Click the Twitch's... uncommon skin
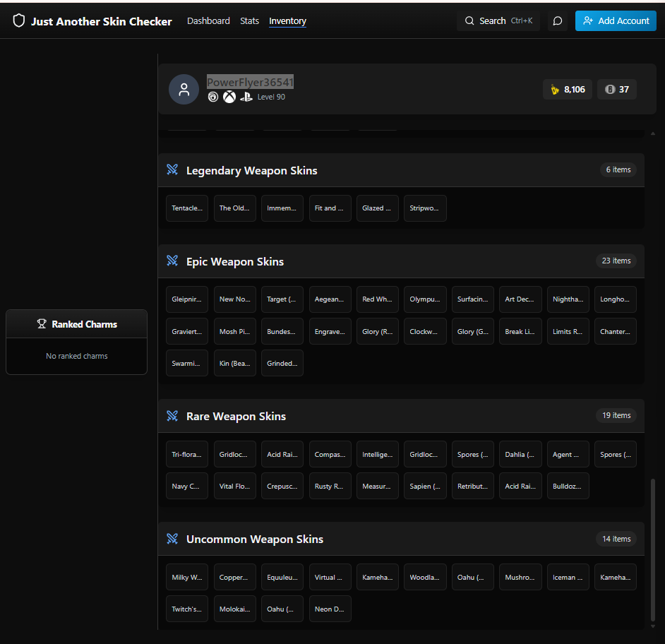Image resolution: width=665 pixels, height=644 pixels. pos(187,609)
